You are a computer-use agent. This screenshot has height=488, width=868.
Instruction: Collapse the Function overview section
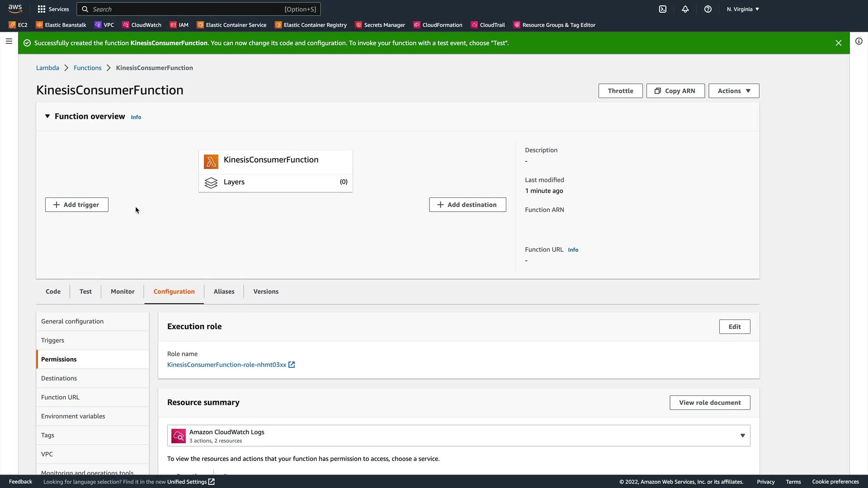tap(47, 117)
